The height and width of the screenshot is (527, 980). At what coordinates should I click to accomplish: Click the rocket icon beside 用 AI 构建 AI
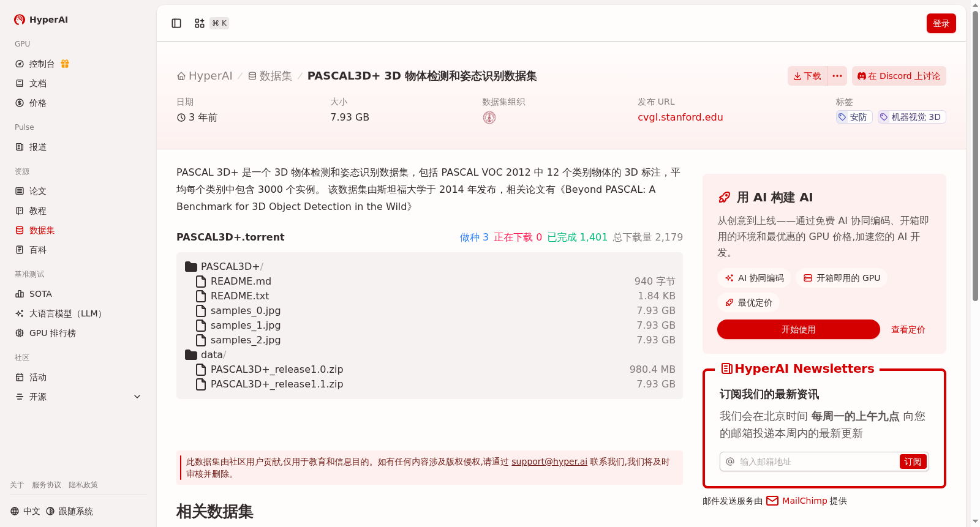click(x=724, y=197)
